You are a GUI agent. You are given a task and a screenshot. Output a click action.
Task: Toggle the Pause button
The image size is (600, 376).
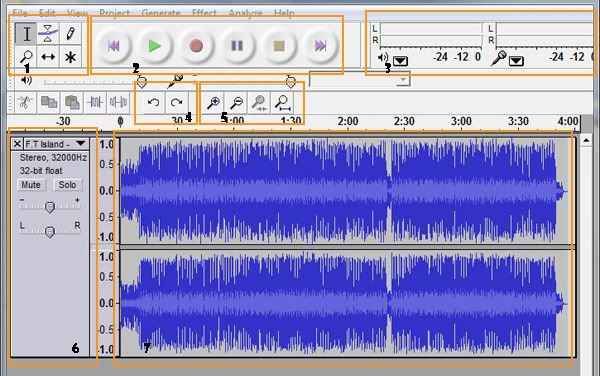pyautogui.click(x=237, y=46)
